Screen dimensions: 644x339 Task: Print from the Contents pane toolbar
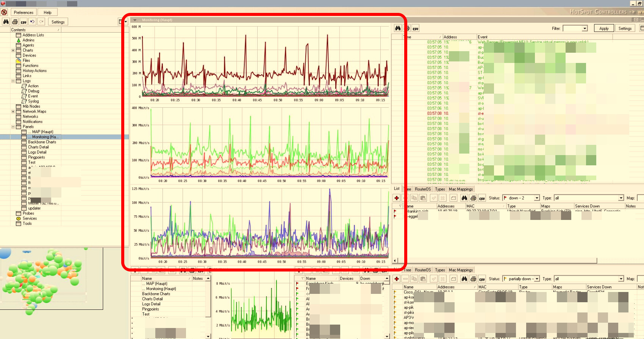[x=15, y=22]
